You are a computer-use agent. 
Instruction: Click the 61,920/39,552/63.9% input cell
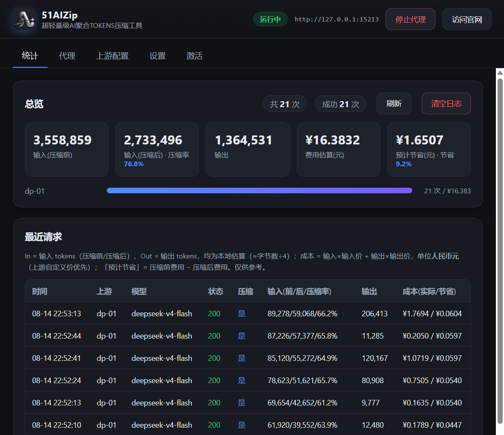302,425
